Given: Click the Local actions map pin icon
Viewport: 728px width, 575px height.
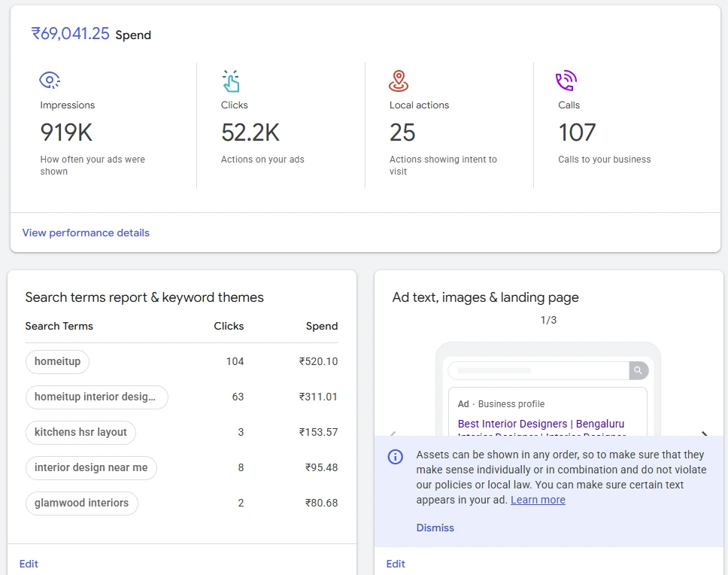Looking at the screenshot, I should coord(399,81).
